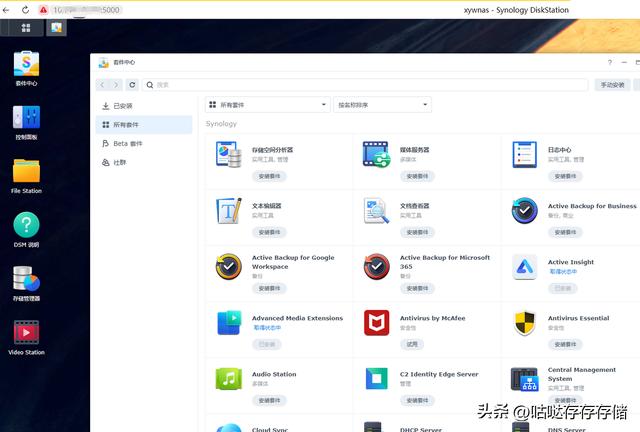Open Advanced Media Extensions title link
Screen dimensions: 640x432
click(x=297, y=318)
